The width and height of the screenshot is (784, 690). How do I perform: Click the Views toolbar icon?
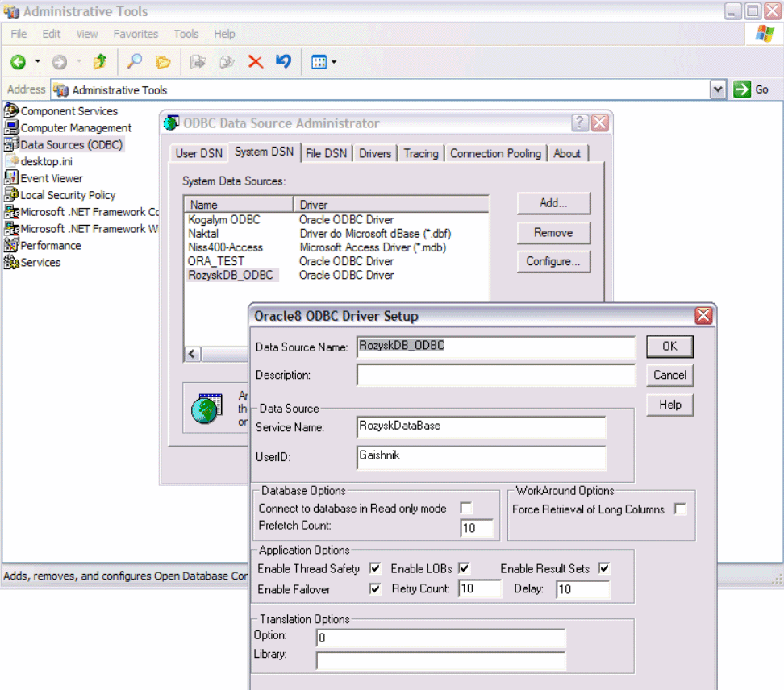[x=319, y=62]
